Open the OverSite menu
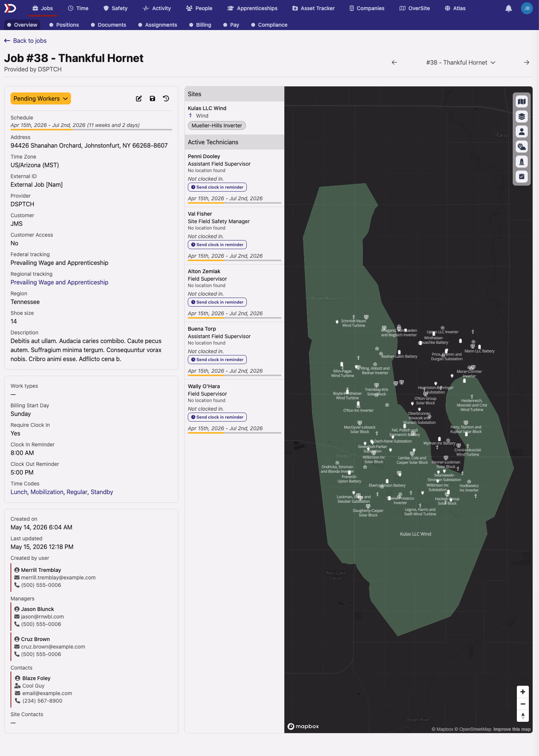 tap(415, 8)
